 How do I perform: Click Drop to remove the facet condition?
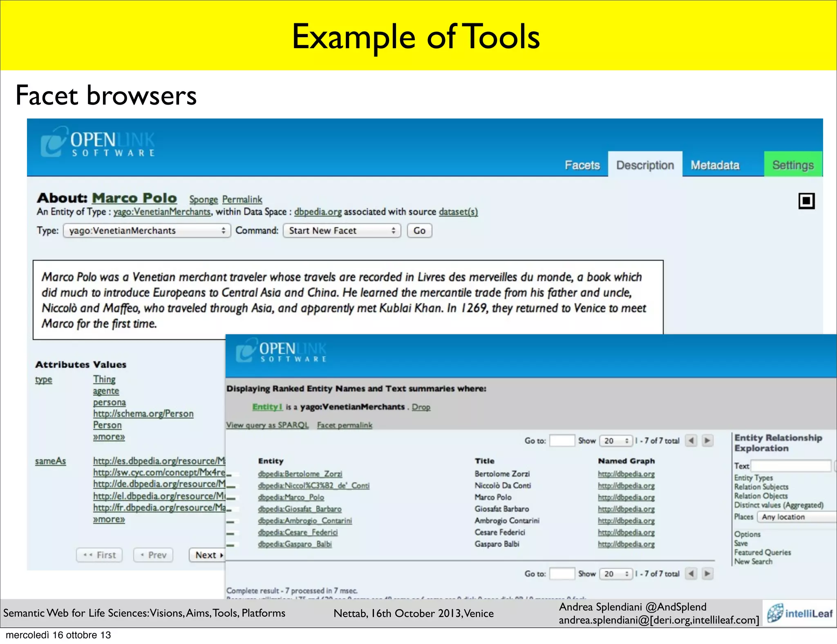point(421,407)
